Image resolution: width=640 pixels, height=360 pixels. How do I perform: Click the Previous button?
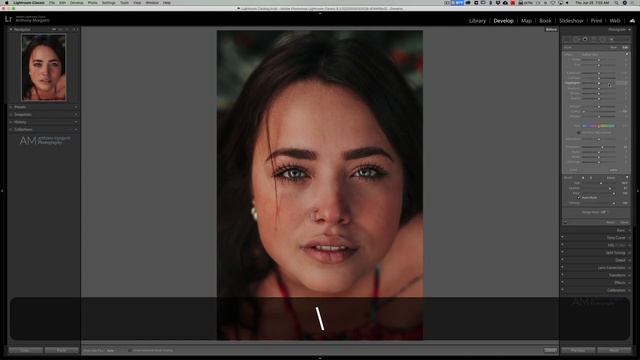pos(578,350)
